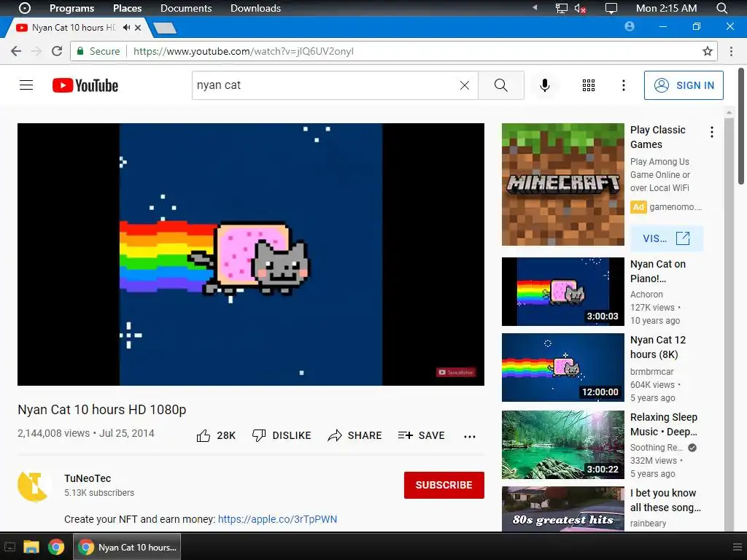The image size is (747, 560).
Task: Click the SIGN IN button
Action: coord(684,85)
